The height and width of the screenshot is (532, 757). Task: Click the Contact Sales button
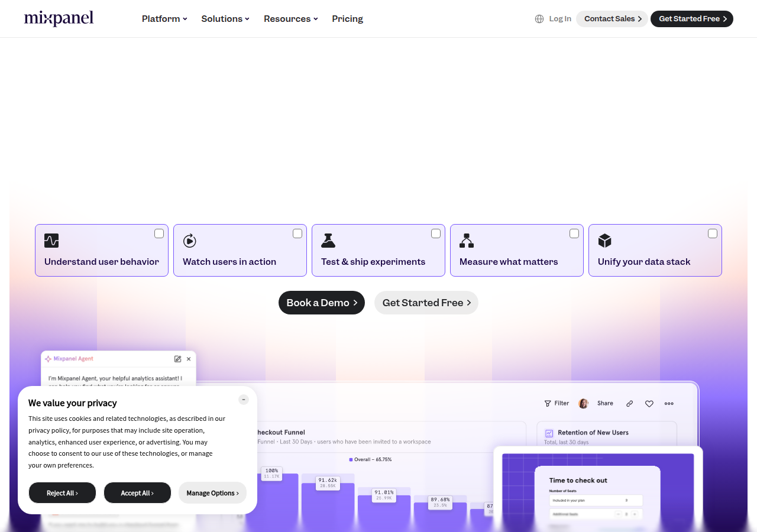click(612, 19)
